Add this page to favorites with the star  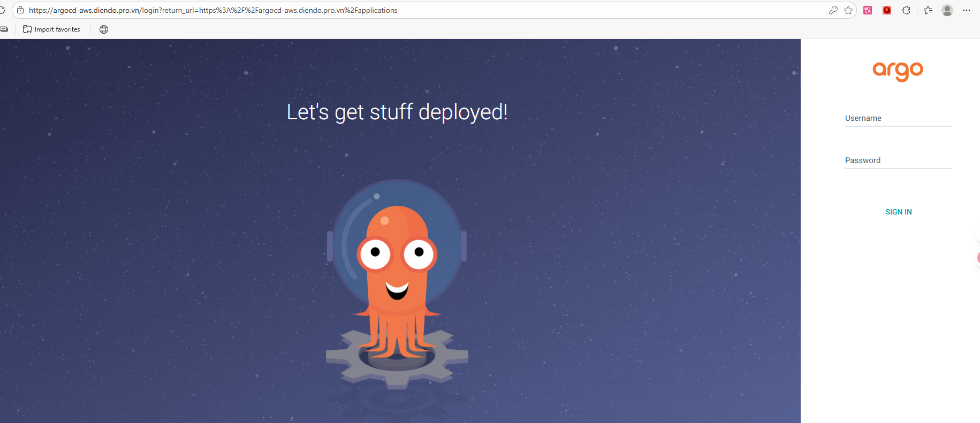click(848, 10)
